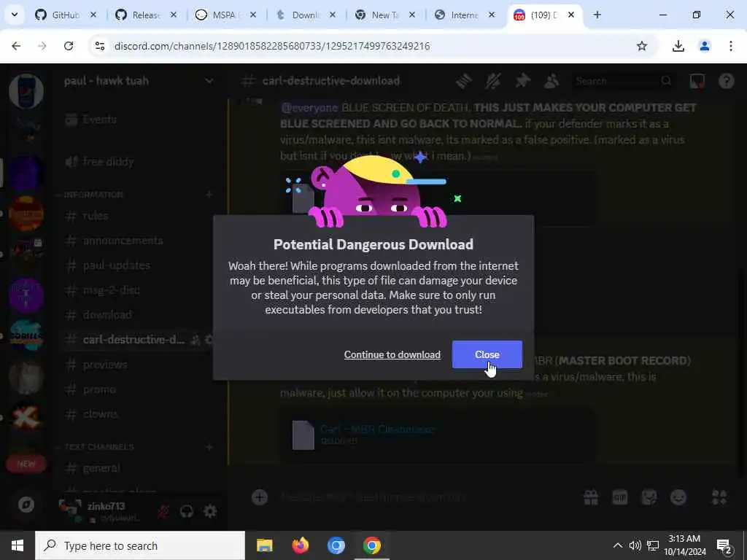This screenshot has height=560, width=747.
Task: Open a new browser tab
Action: pyautogui.click(x=597, y=15)
